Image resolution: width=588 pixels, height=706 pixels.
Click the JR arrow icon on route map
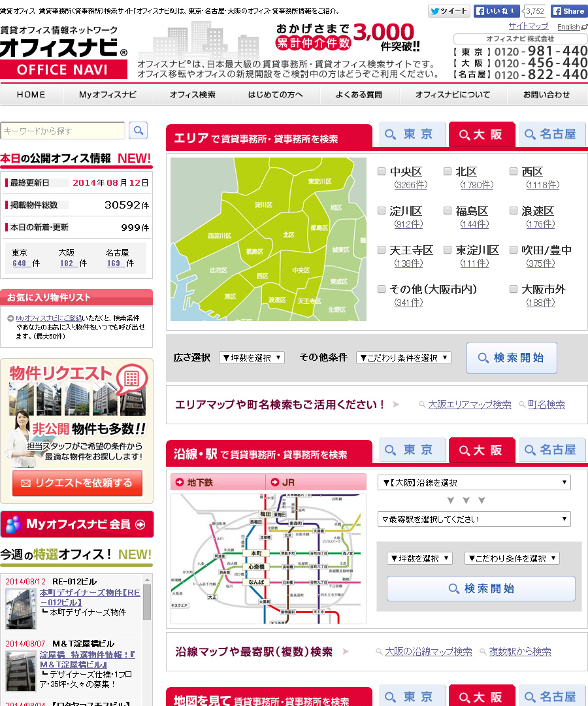274,482
